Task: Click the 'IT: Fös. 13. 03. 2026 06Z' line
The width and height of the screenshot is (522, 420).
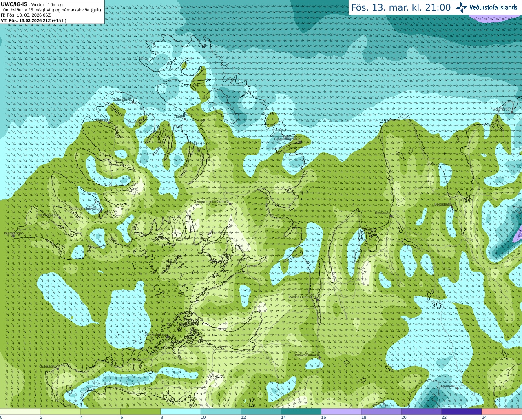Action: click(x=26, y=15)
